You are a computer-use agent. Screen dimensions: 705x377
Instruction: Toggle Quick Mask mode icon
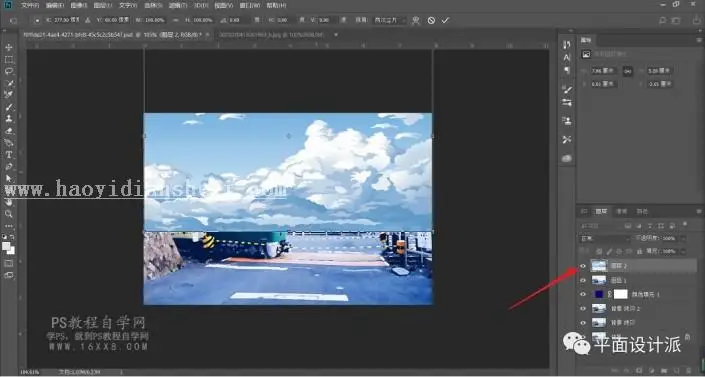click(9, 263)
